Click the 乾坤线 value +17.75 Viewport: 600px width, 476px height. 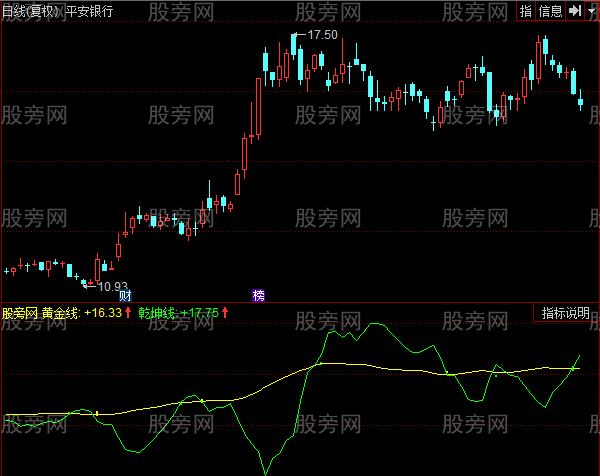coord(200,313)
